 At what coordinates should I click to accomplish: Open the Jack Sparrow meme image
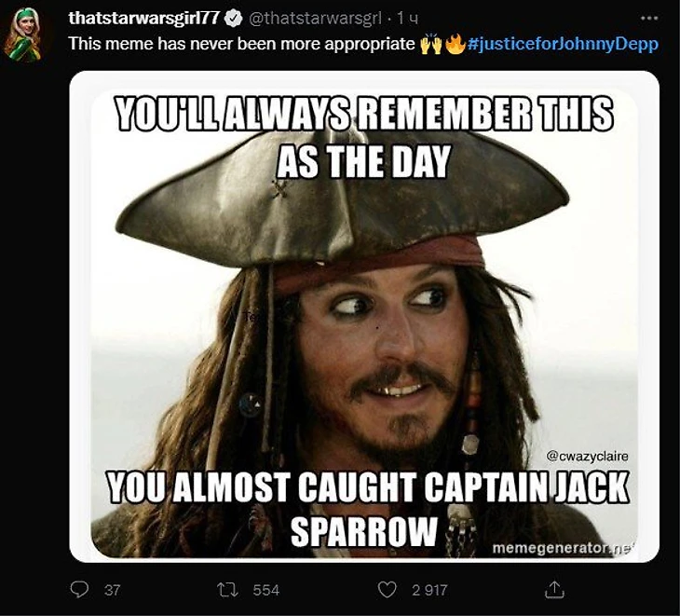[x=364, y=316]
